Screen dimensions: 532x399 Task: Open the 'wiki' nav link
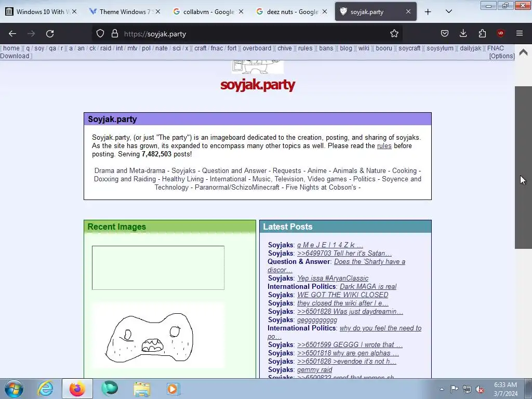click(x=364, y=48)
